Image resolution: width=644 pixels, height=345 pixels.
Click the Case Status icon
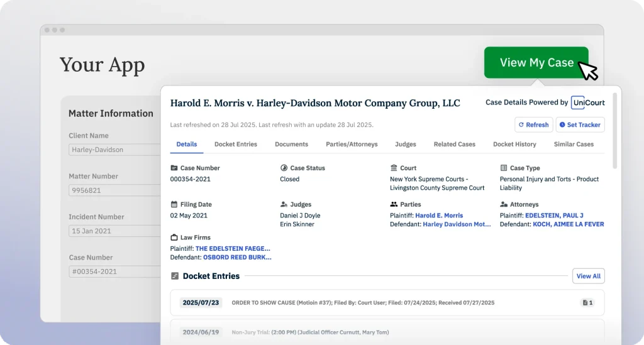click(284, 168)
